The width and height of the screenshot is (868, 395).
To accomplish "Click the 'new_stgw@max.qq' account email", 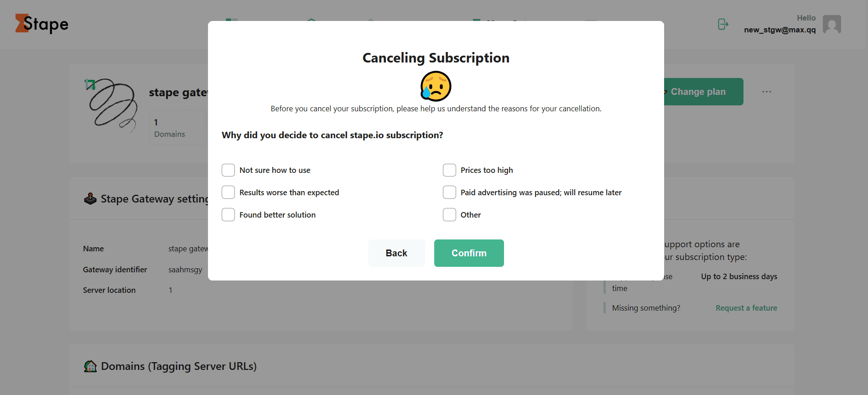I will pos(780,30).
